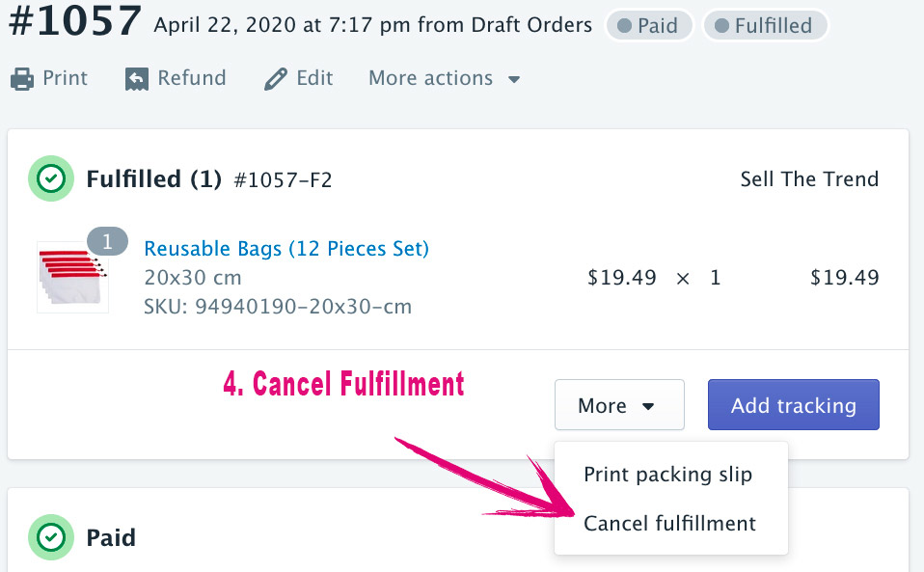Click the Edit pencil icon
This screenshot has width=924, height=572.
click(276, 78)
